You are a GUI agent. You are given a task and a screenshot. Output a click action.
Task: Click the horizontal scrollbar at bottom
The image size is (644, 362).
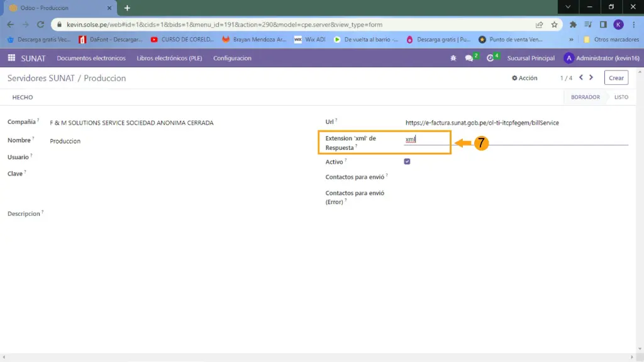[x=318, y=357]
